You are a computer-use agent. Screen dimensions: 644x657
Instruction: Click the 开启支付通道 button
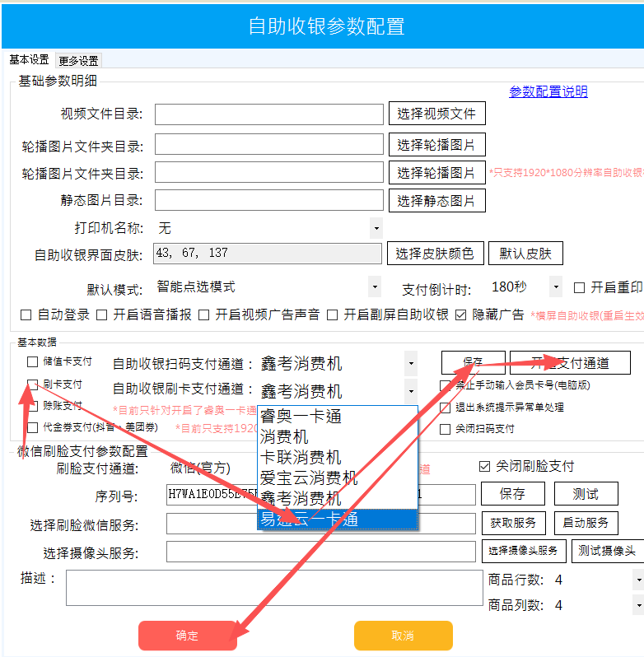(x=570, y=362)
